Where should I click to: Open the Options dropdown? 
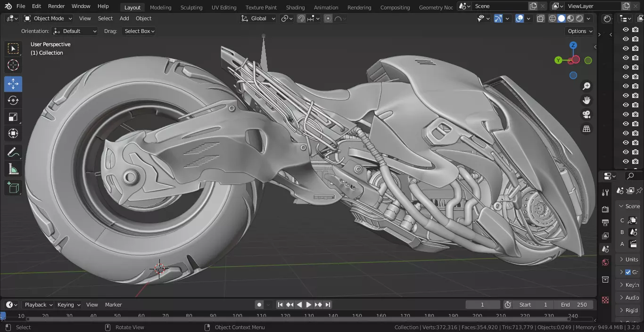click(x=579, y=31)
